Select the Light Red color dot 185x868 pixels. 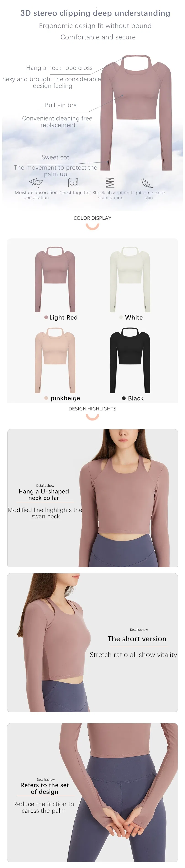pos(46,317)
